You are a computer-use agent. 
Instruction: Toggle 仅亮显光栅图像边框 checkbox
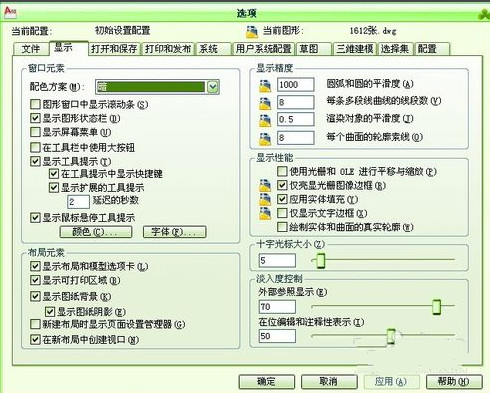tap(282, 185)
